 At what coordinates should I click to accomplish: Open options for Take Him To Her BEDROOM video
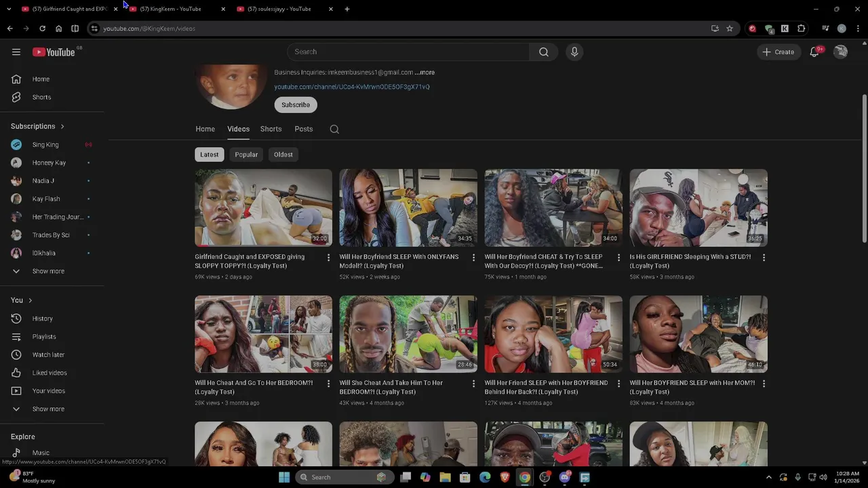tap(473, 384)
